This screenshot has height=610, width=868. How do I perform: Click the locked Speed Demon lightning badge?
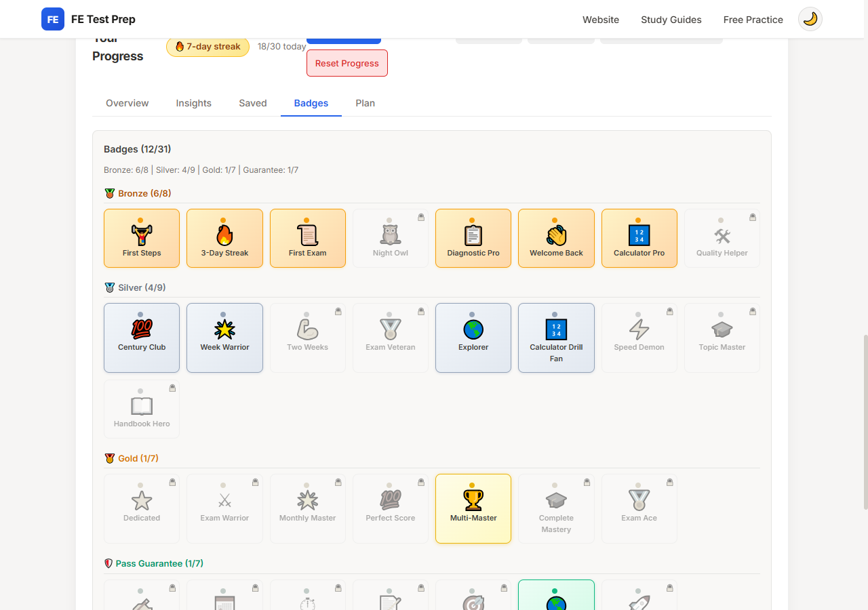(x=639, y=338)
